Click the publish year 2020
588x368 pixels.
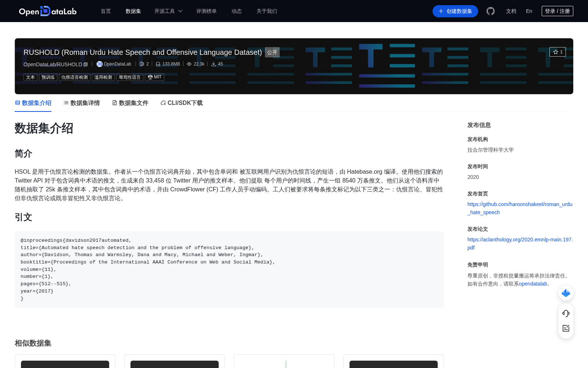(x=473, y=177)
